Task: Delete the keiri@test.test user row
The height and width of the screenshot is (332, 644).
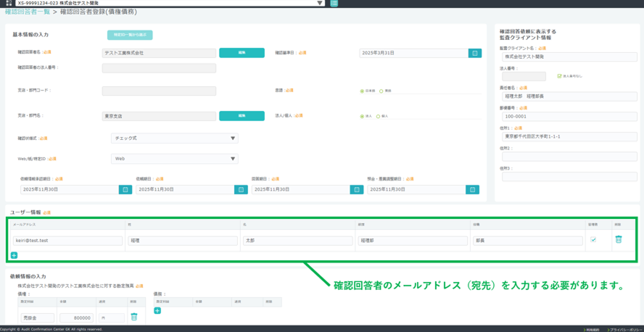Action: pos(618,240)
